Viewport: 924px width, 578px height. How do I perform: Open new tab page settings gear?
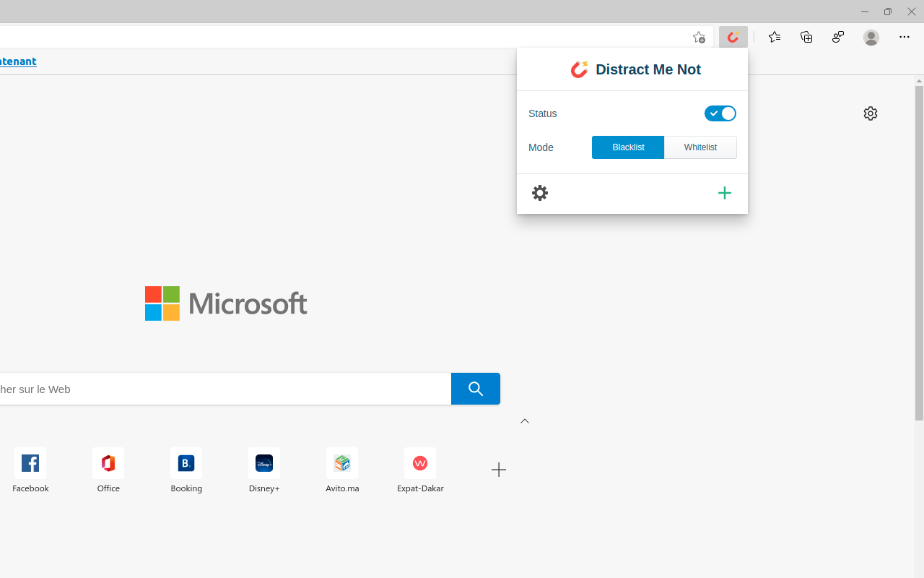click(x=871, y=113)
